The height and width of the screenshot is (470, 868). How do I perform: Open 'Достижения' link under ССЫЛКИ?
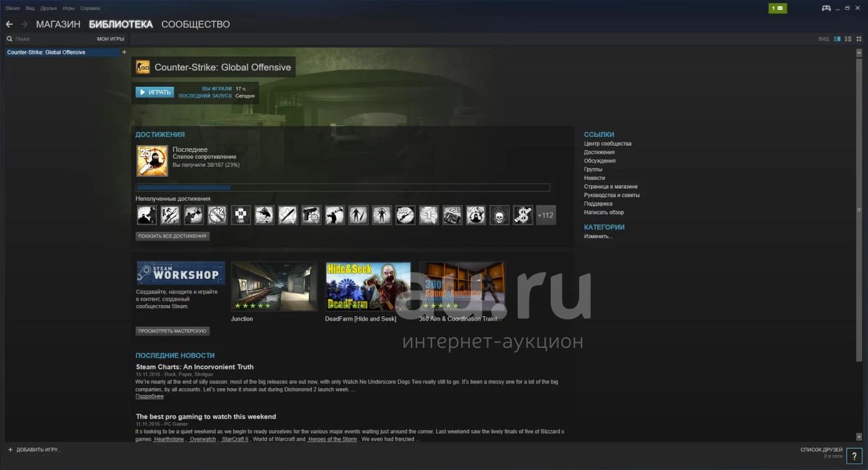[x=600, y=153]
